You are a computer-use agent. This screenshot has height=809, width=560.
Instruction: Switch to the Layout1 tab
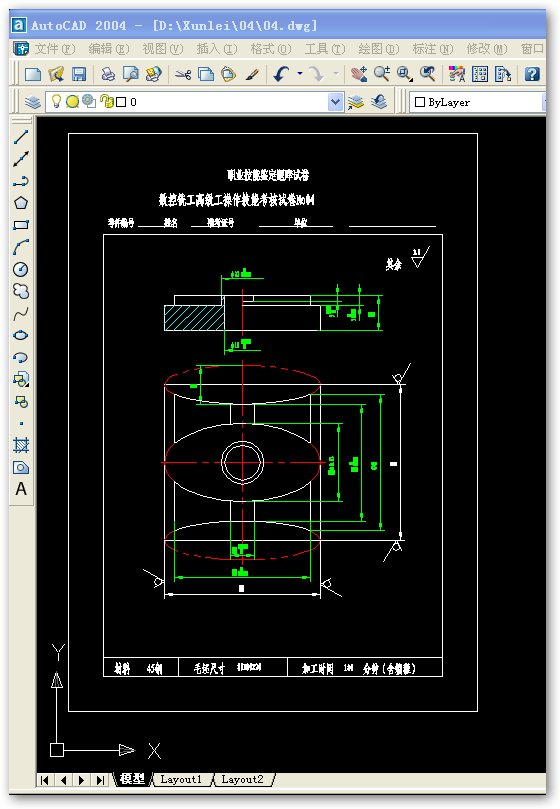[181, 779]
